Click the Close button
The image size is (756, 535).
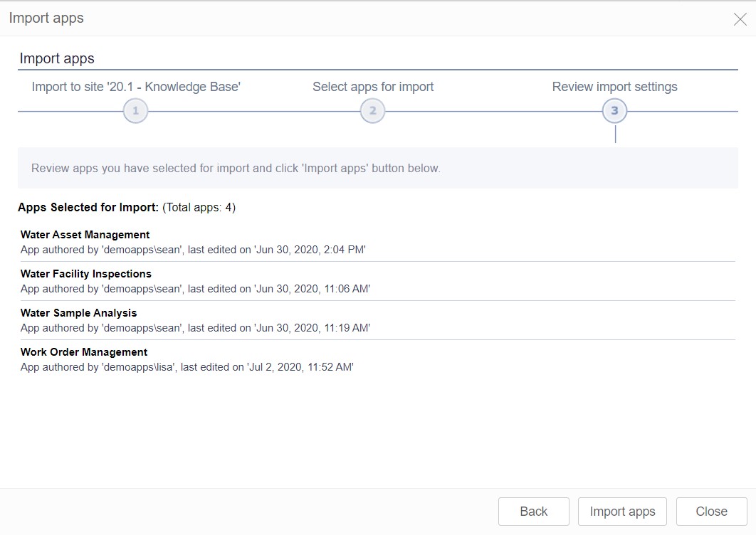[x=710, y=511]
